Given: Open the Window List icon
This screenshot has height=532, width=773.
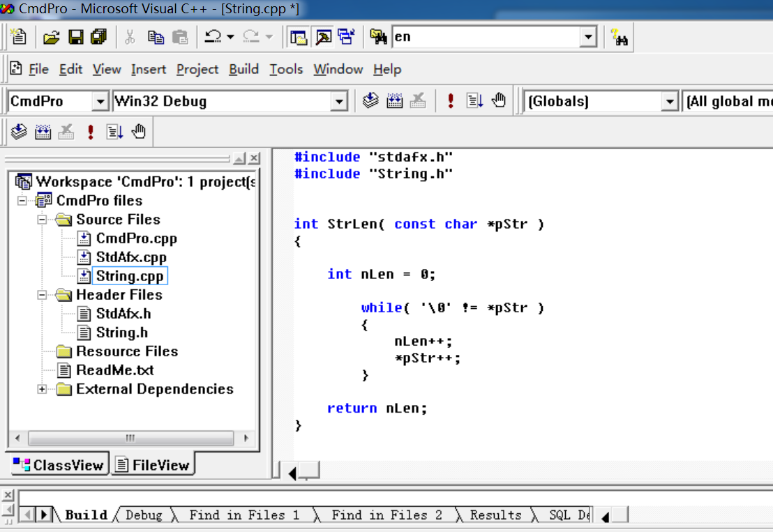Looking at the screenshot, I should pos(347,37).
